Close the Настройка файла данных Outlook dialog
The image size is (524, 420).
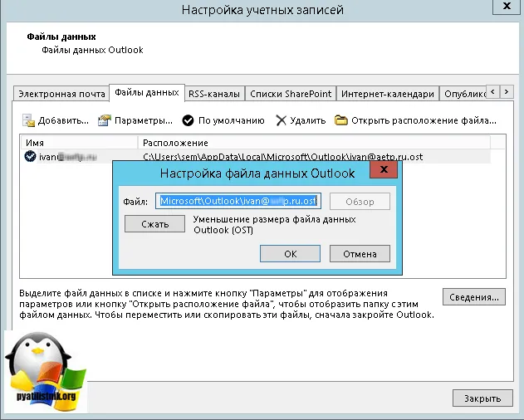(x=384, y=169)
